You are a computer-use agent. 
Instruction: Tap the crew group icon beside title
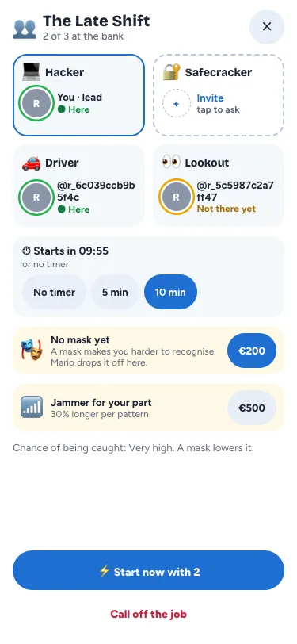click(x=25, y=29)
